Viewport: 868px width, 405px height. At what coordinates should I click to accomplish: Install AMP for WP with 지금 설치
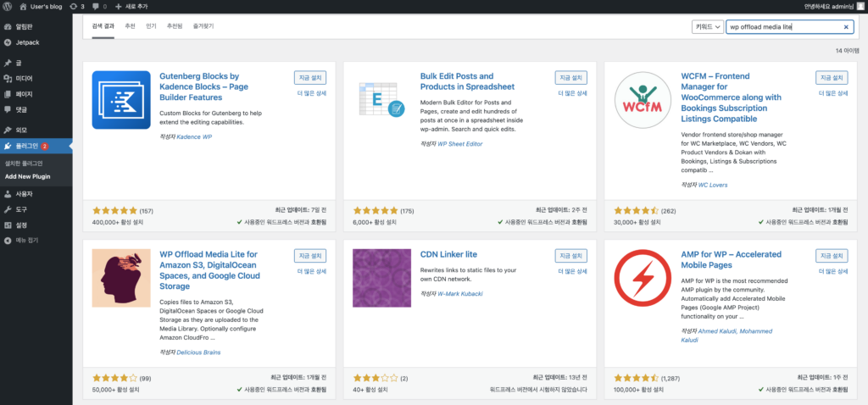[x=832, y=256]
